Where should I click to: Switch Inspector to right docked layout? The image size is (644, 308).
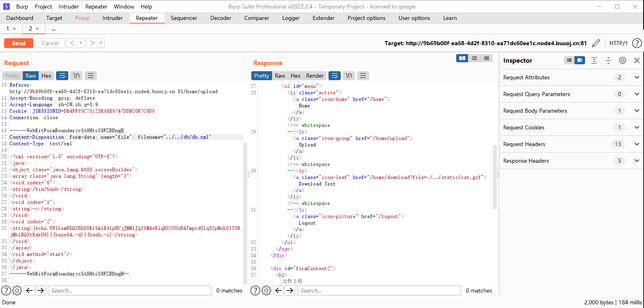(x=580, y=60)
